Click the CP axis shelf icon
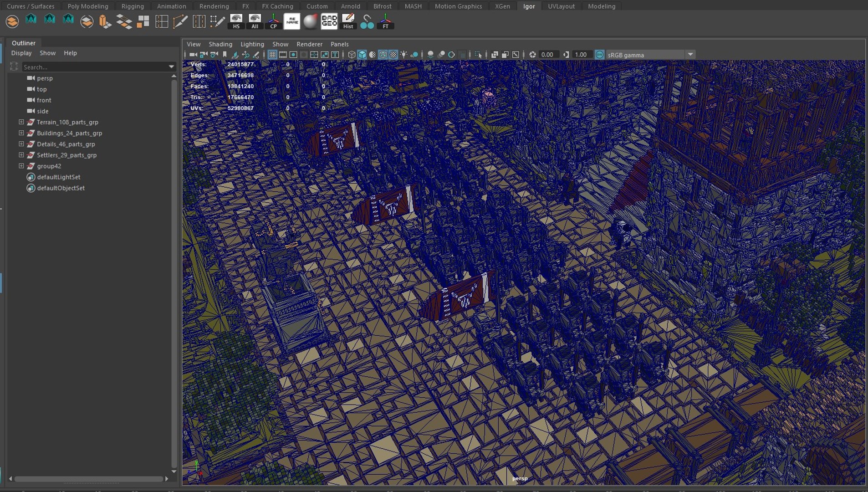Viewport: 868px width, 492px height. click(273, 21)
